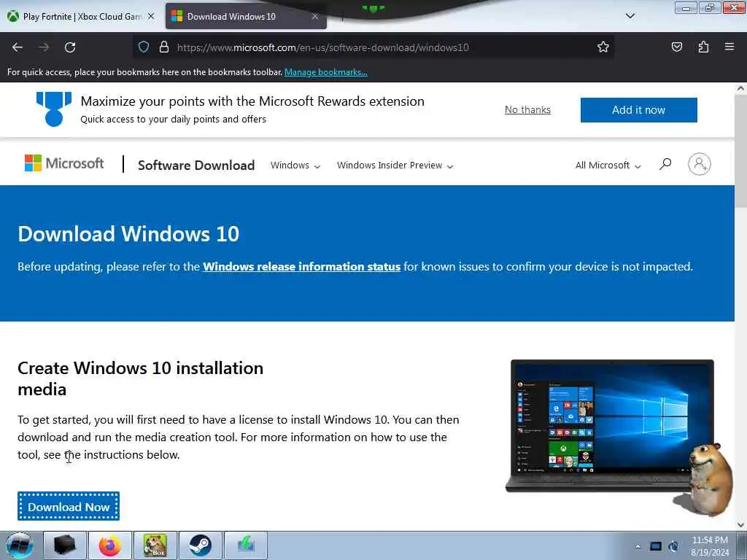Select the Download Windows 10 tab
Screen dimensions: 747x560
click(x=246, y=16)
